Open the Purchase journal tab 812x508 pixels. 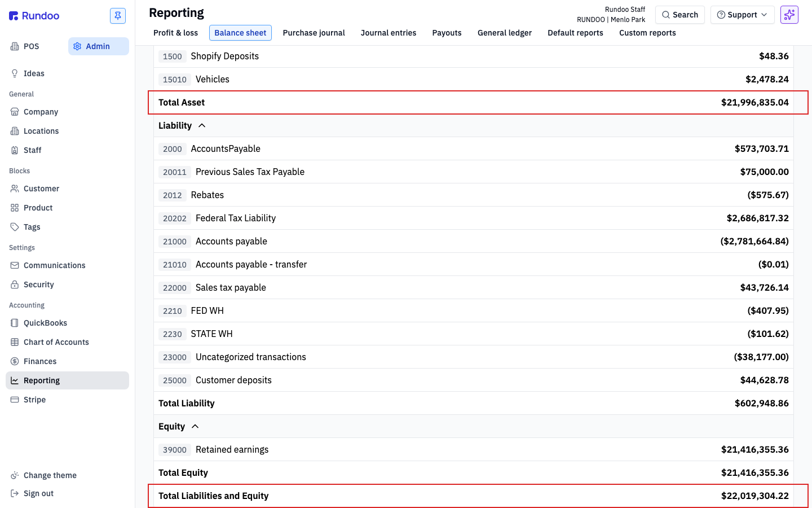(x=314, y=33)
